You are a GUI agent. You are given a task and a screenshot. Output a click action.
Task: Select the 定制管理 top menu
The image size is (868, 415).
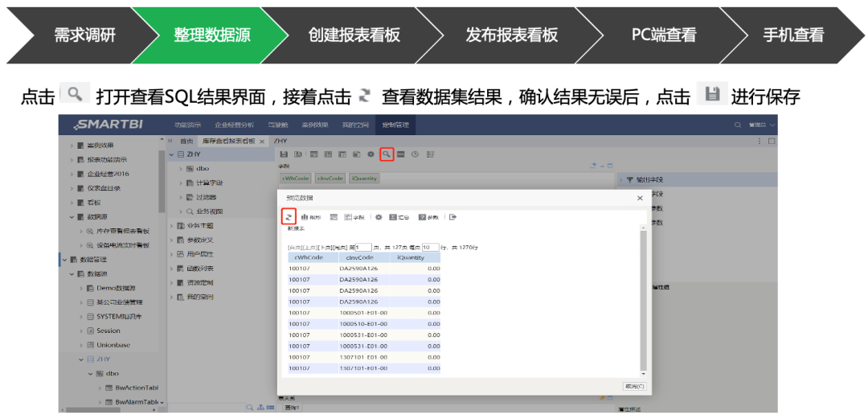point(395,125)
